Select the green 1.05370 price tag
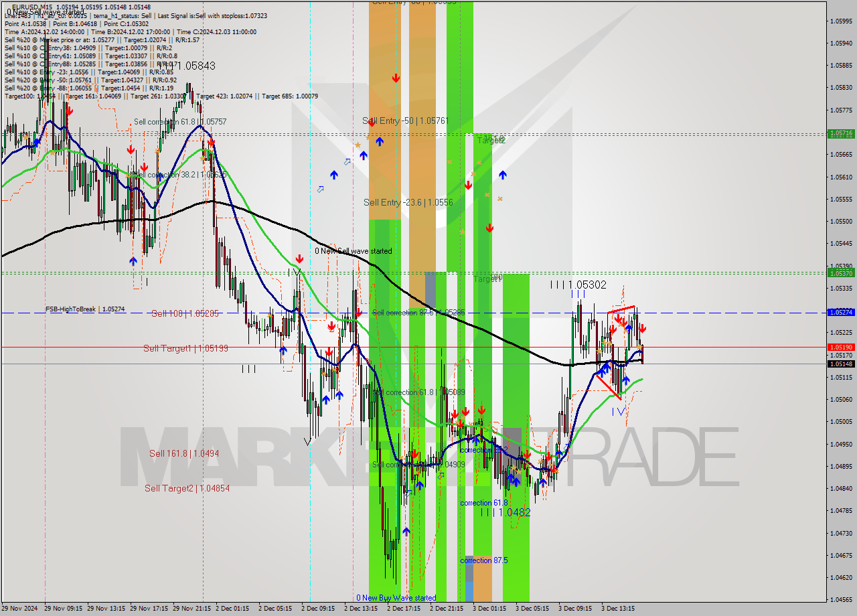This screenshot has width=857, height=616. click(841, 273)
